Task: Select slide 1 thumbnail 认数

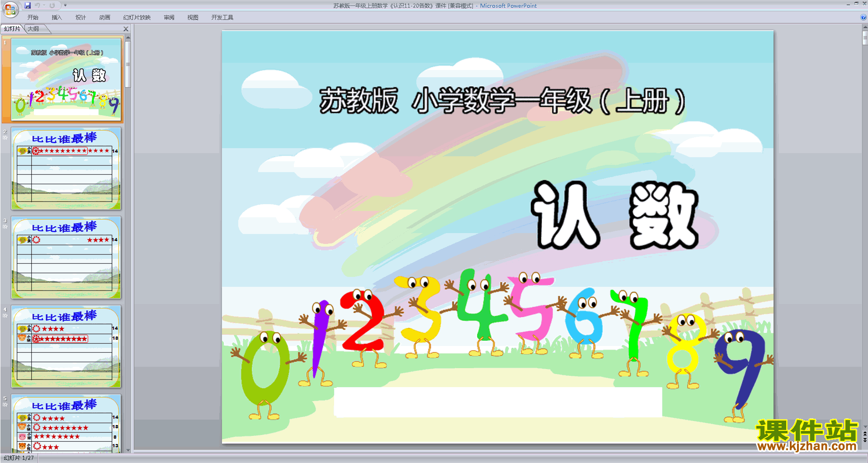Action: (66, 79)
